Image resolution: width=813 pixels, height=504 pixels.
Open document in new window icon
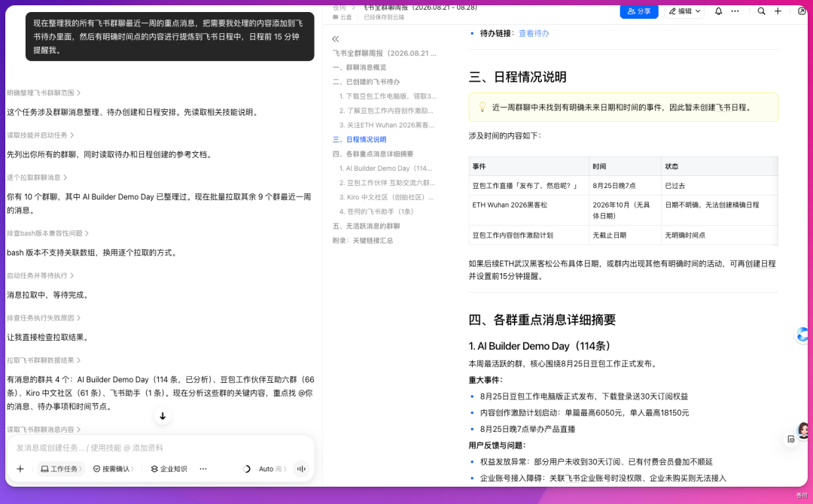802,11
